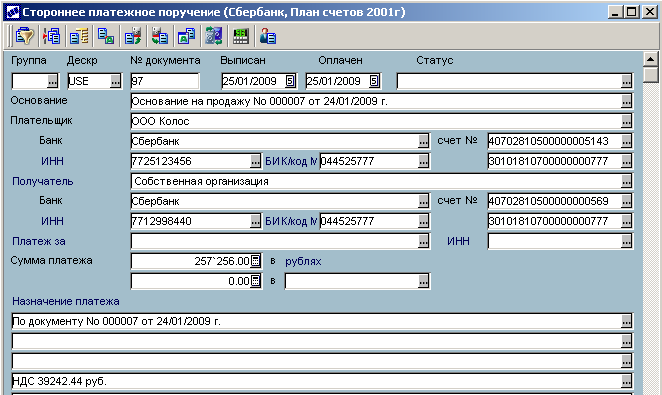
Task: Open the calculator toolbar icon
Action: pos(241,36)
